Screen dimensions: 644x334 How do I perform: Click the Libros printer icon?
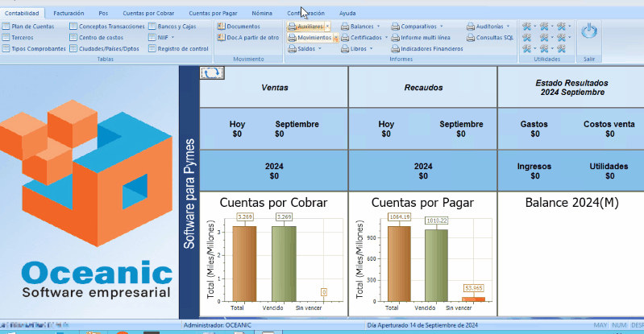[345, 49]
